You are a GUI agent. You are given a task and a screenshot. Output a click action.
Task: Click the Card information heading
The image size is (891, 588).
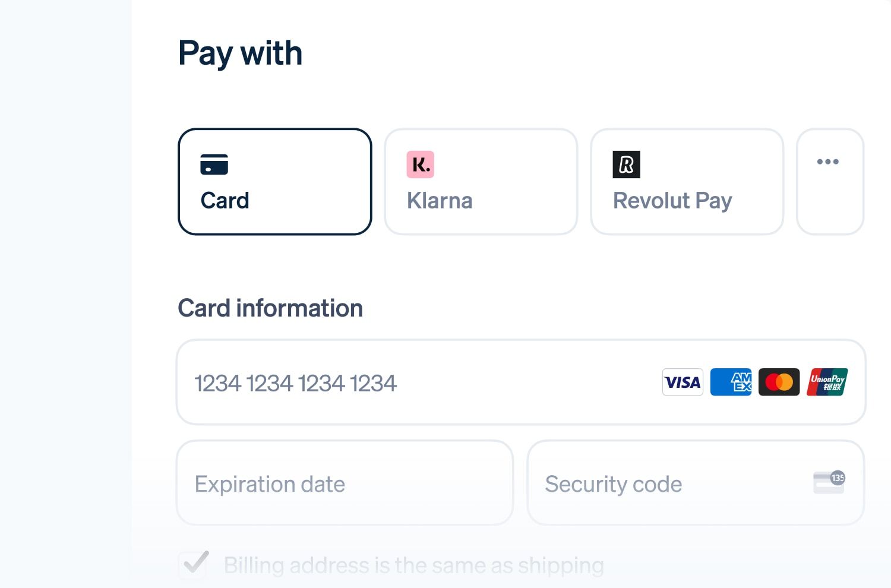(x=270, y=308)
